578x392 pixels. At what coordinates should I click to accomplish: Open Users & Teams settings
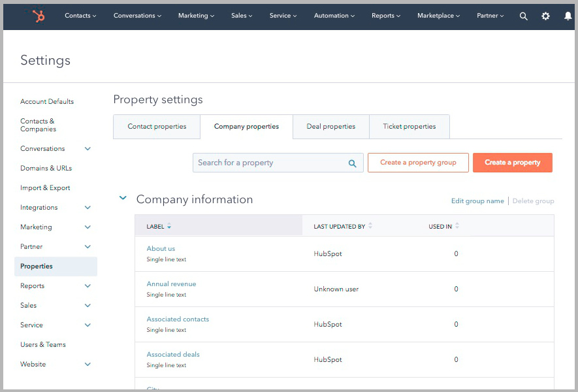coord(42,345)
